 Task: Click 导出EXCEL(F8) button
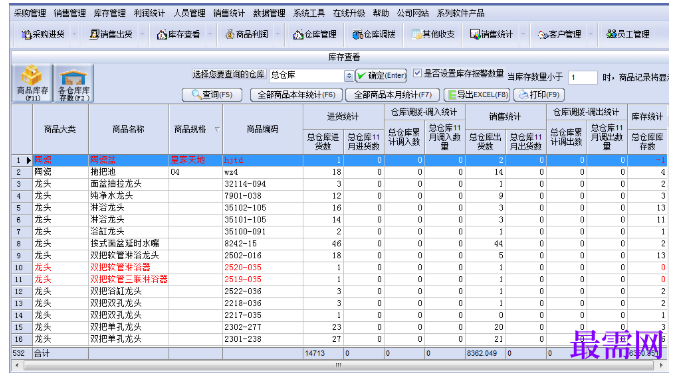tap(478, 94)
